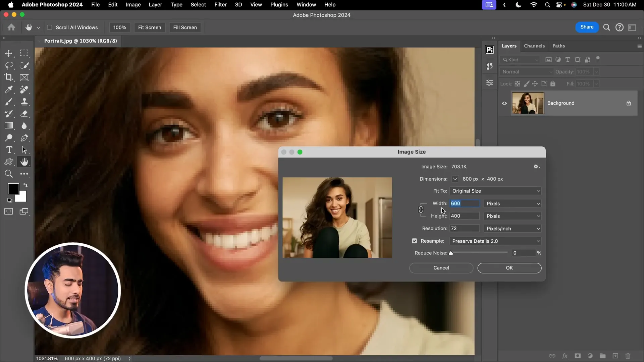This screenshot has width=644, height=362.
Task: Click OK in Image Size dialog
Action: coord(509,268)
